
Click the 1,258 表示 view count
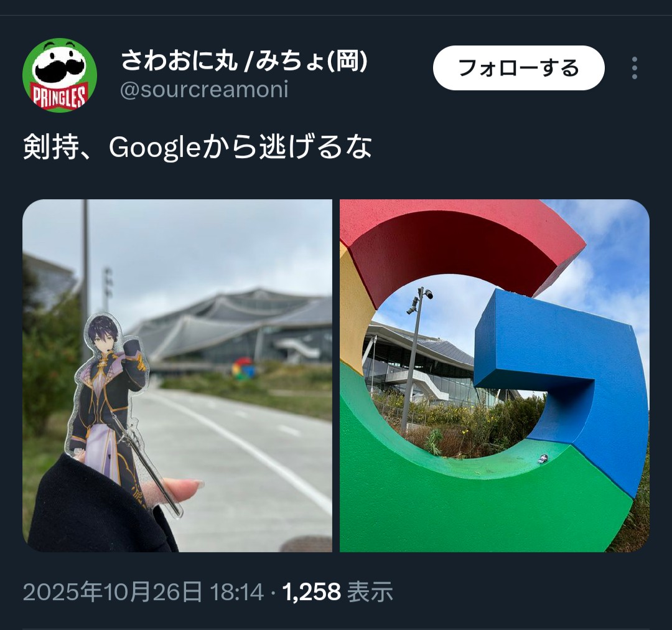tap(337, 592)
